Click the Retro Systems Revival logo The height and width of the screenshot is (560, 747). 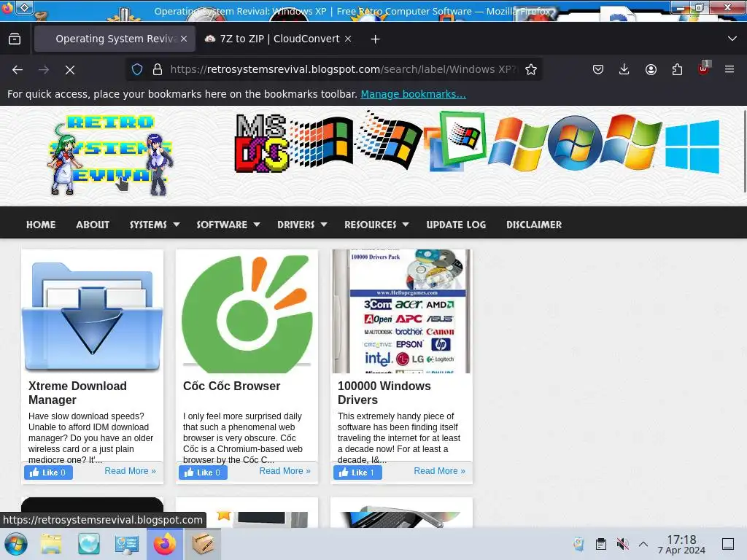coord(110,156)
